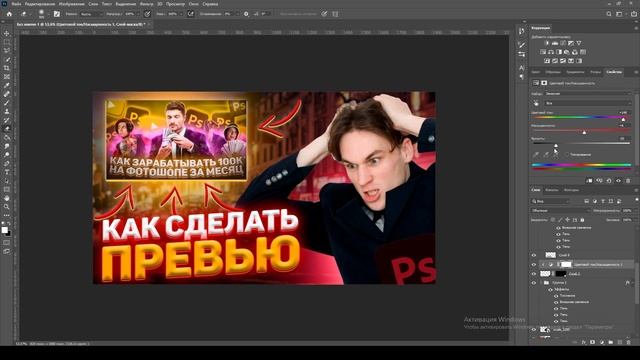
Task: Delete the adjustment layer via Properties trash icon
Action: [x=628, y=180]
